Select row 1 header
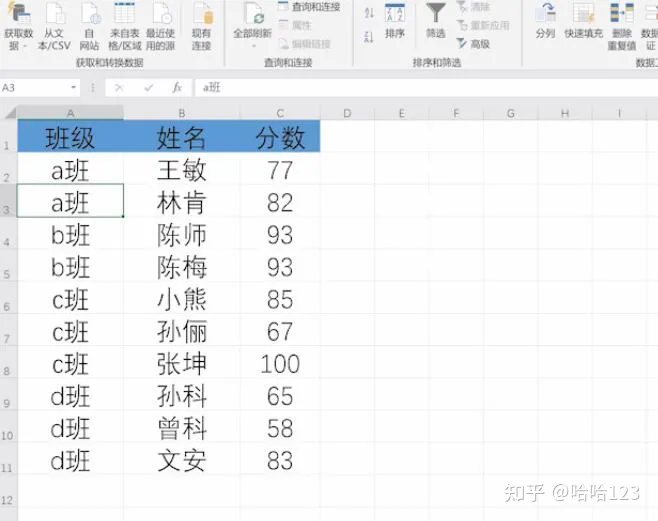The width and height of the screenshot is (658, 521). coord(8,136)
